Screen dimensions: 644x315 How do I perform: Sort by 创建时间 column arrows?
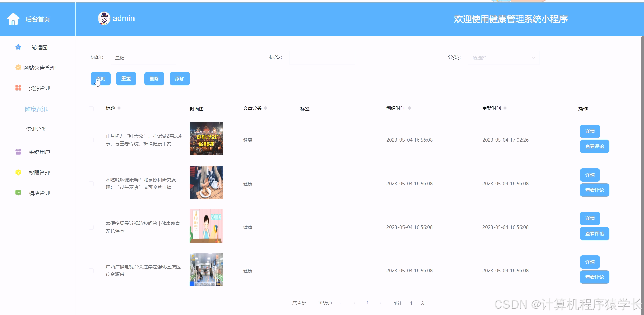tap(409, 108)
